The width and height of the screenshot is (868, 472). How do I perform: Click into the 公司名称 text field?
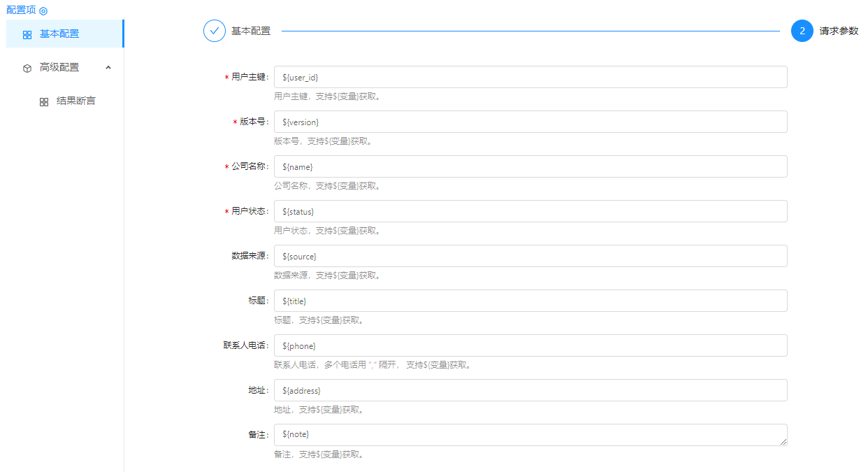pyautogui.click(x=530, y=166)
